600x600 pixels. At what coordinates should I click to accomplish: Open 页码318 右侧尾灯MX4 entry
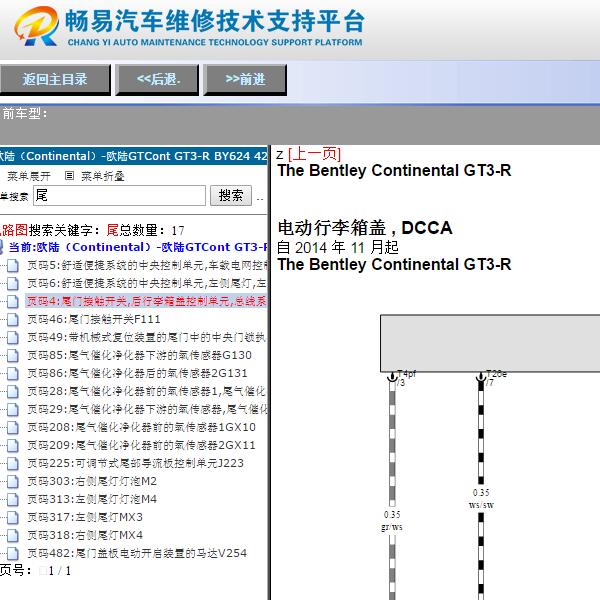pyautogui.click(x=85, y=535)
